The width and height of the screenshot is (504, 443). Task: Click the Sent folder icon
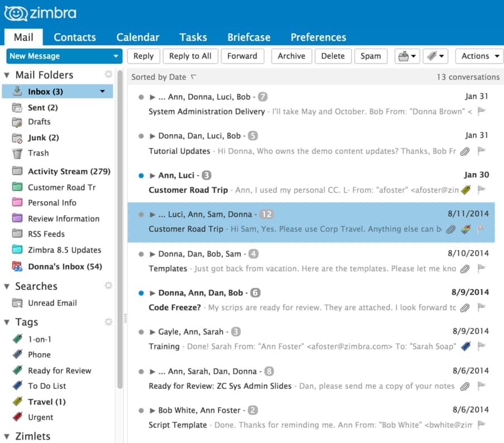pyautogui.click(x=17, y=107)
